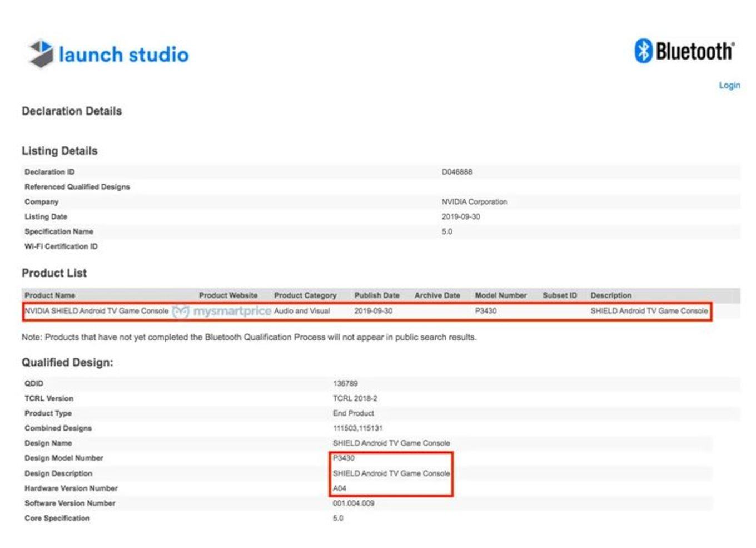
Task: Select company value NVIDIA Corporation
Action: tap(474, 202)
